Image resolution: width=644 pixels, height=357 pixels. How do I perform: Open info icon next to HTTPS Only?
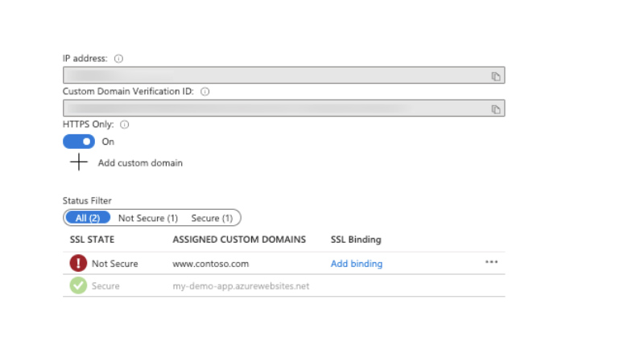coord(125,125)
